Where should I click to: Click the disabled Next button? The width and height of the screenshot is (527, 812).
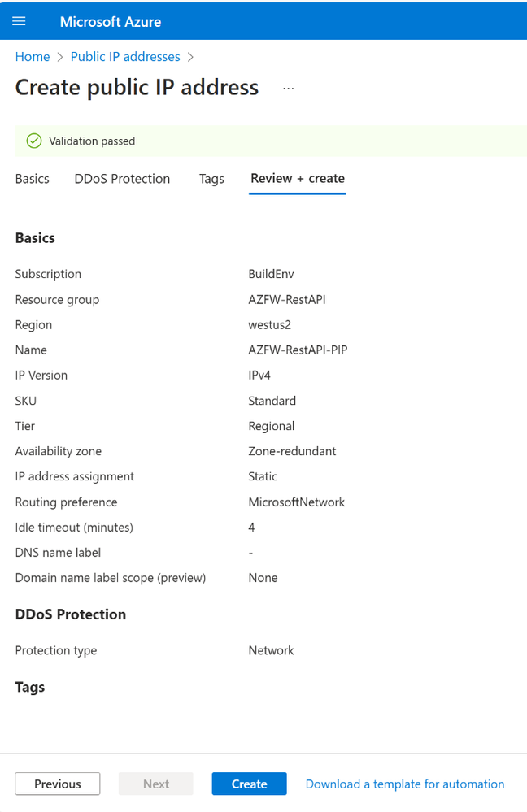(x=156, y=784)
